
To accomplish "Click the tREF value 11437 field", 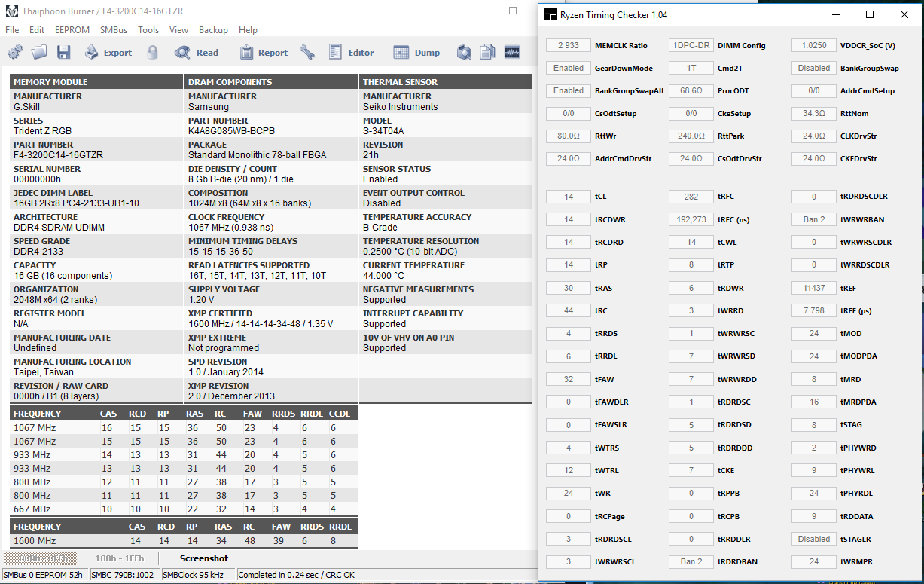I will click(814, 288).
